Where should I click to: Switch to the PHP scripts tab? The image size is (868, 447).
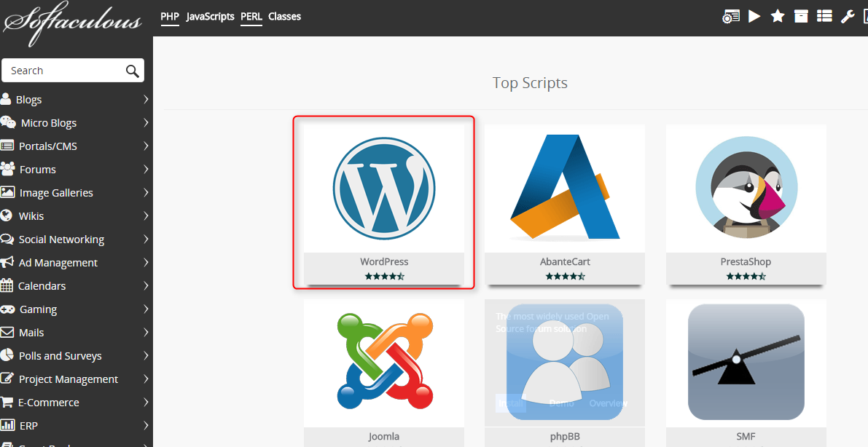170,17
